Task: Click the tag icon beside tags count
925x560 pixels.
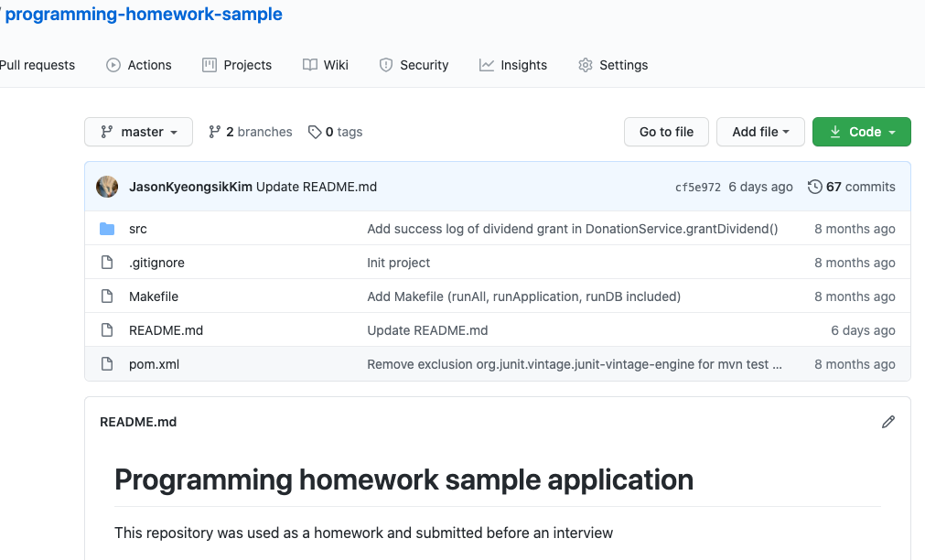Action: (x=315, y=132)
